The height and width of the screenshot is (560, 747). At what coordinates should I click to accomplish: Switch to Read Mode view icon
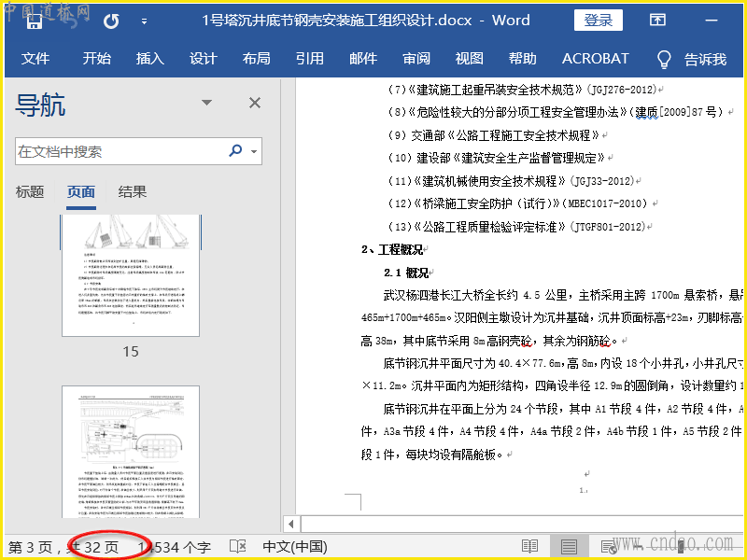click(529, 546)
